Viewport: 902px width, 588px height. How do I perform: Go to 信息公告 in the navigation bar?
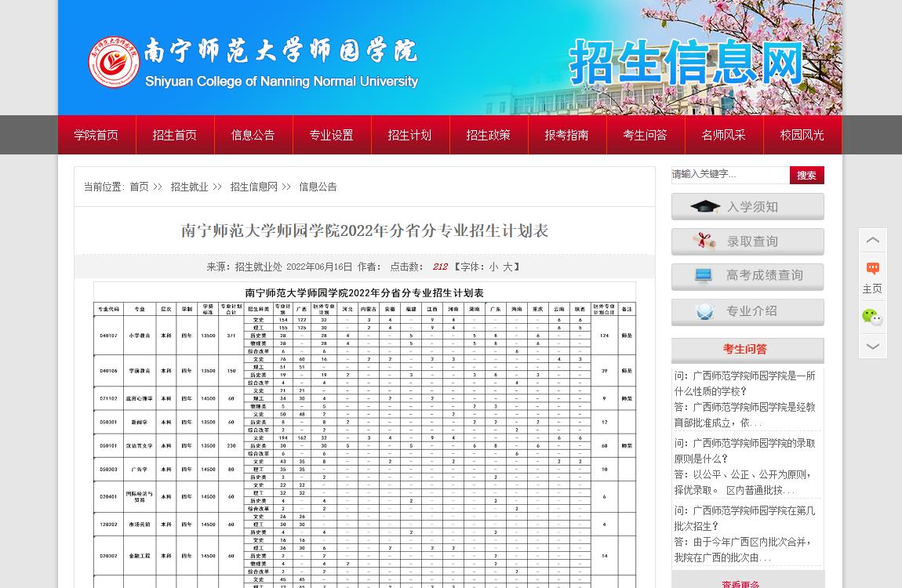pyautogui.click(x=253, y=135)
